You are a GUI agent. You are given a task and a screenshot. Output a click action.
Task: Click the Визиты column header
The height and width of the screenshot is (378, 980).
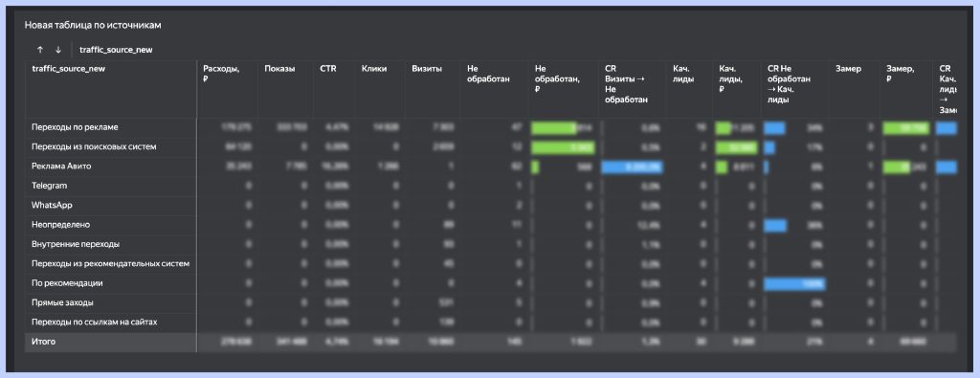(x=427, y=69)
